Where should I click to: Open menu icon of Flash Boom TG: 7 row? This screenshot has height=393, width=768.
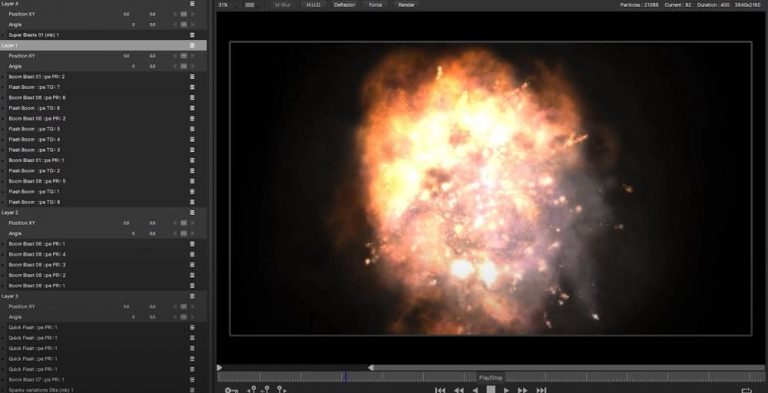click(192, 87)
